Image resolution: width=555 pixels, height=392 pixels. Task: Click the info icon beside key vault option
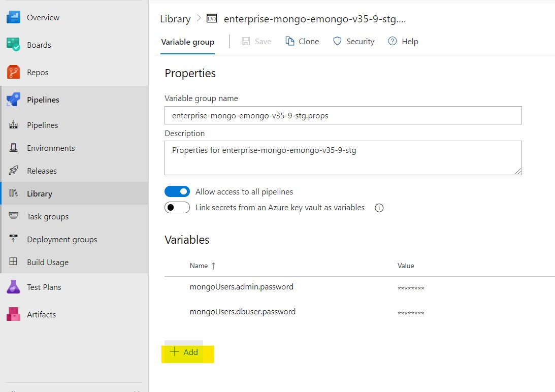(379, 208)
